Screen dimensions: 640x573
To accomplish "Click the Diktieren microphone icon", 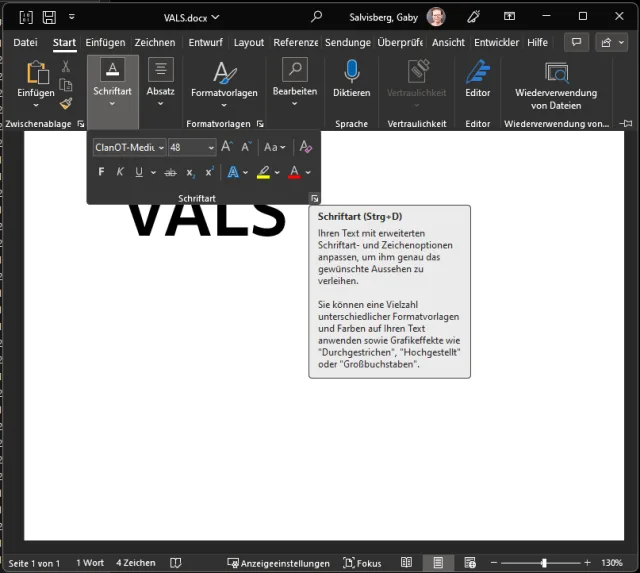I will [351, 71].
